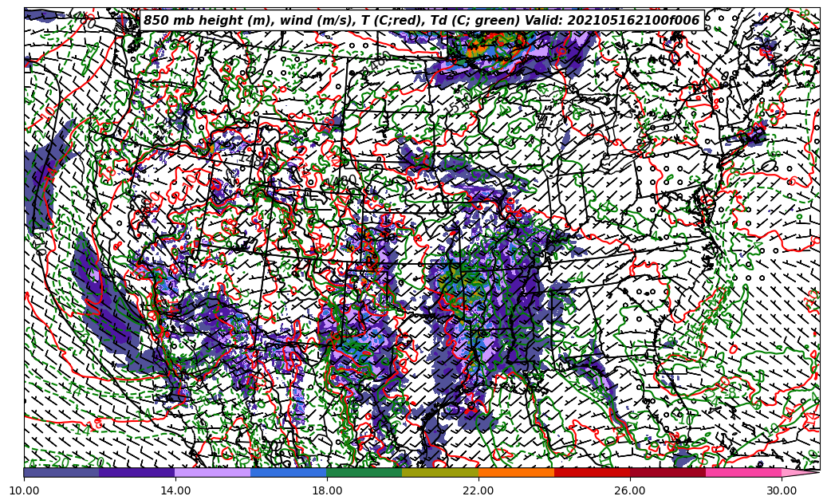This screenshot has width=827, height=504.
Task: Select the 14.00 colorbar tick label
Action: [175, 491]
